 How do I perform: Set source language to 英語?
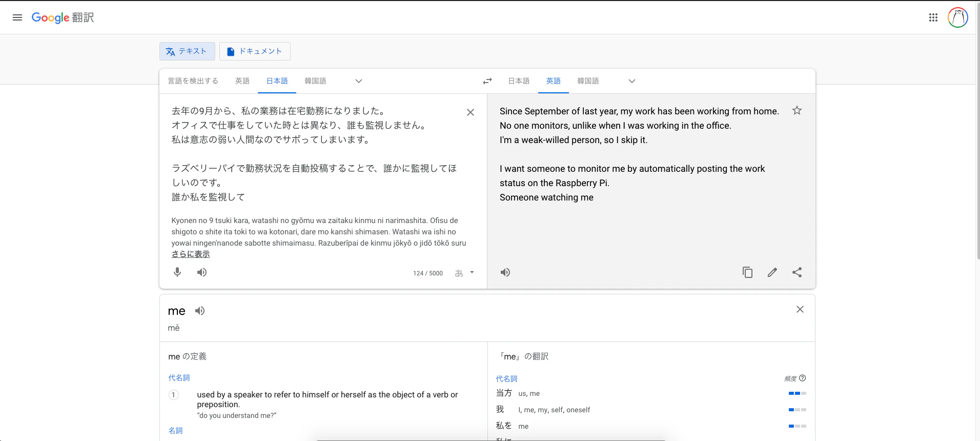[x=242, y=81]
